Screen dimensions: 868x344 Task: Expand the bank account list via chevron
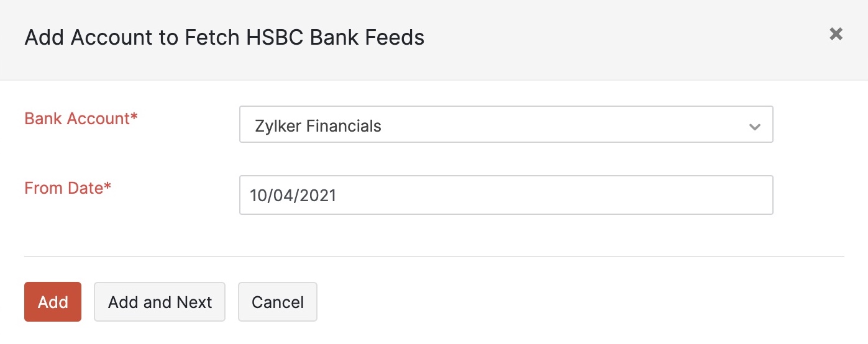pos(755,127)
